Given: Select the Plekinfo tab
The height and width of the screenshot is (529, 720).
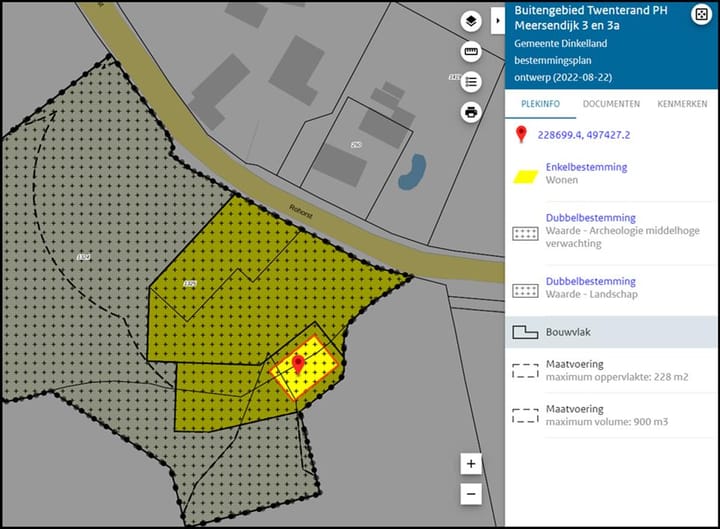Looking at the screenshot, I should click(540, 104).
